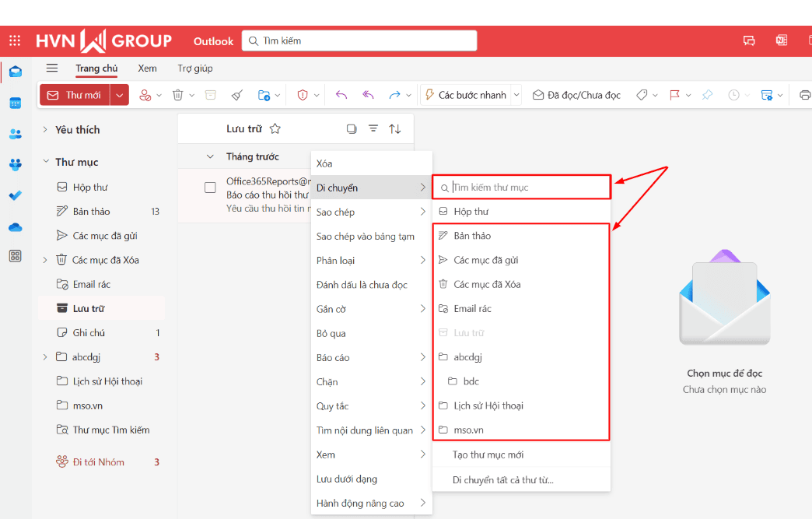Open the Thư mới dropdown arrow
Viewport: 812px width, 530px height.
point(120,95)
